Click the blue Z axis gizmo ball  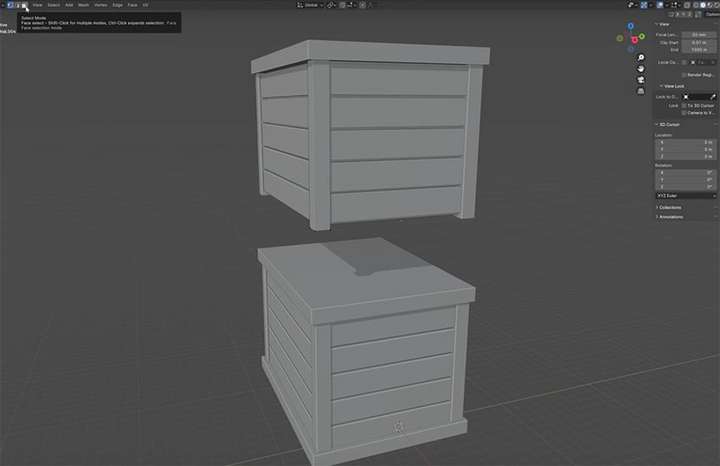click(630, 26)
